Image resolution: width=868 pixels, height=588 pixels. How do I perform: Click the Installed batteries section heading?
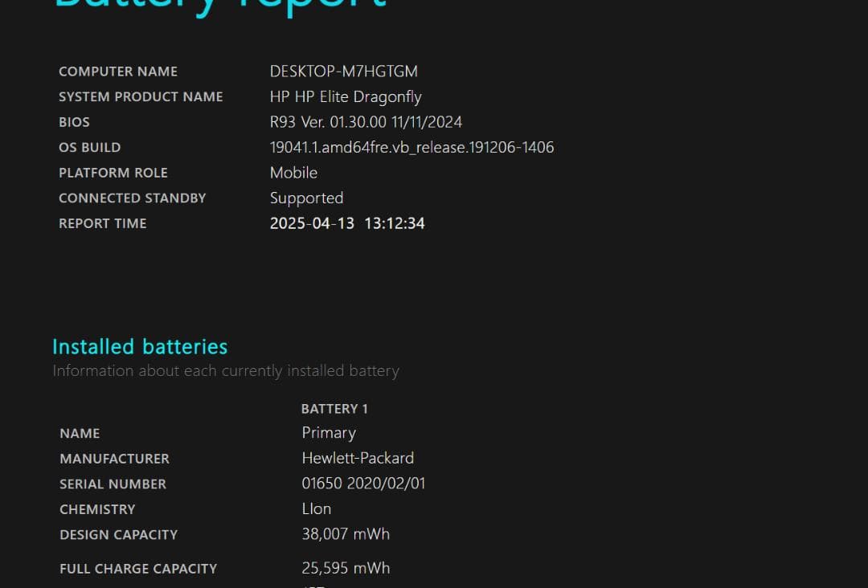point(139,346)
